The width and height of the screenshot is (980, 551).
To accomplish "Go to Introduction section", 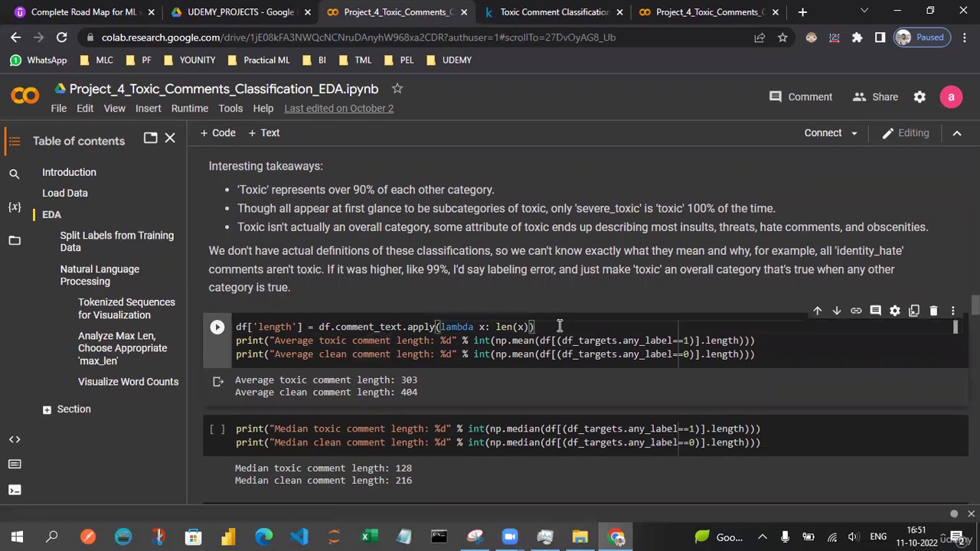I will coord(69,172).
